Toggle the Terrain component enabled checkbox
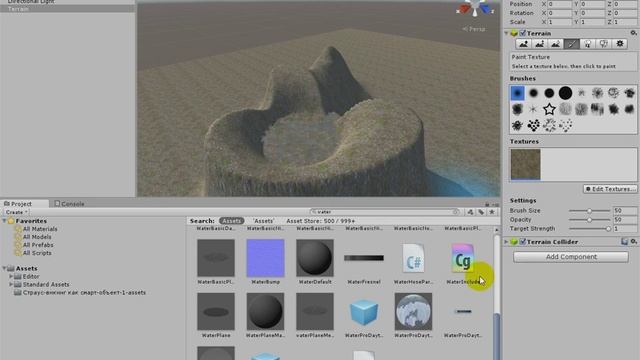The width and height of the screenshot is (640, 360). (522, 33)
